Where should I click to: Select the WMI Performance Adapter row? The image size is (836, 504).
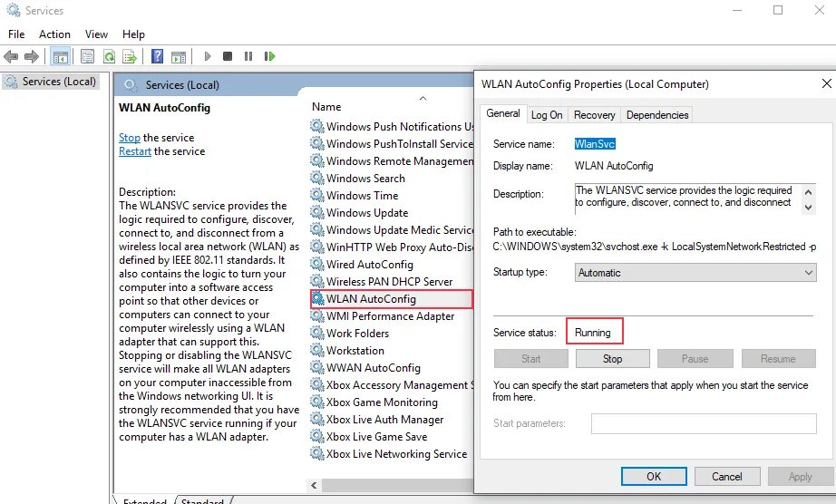coord(392,316)
